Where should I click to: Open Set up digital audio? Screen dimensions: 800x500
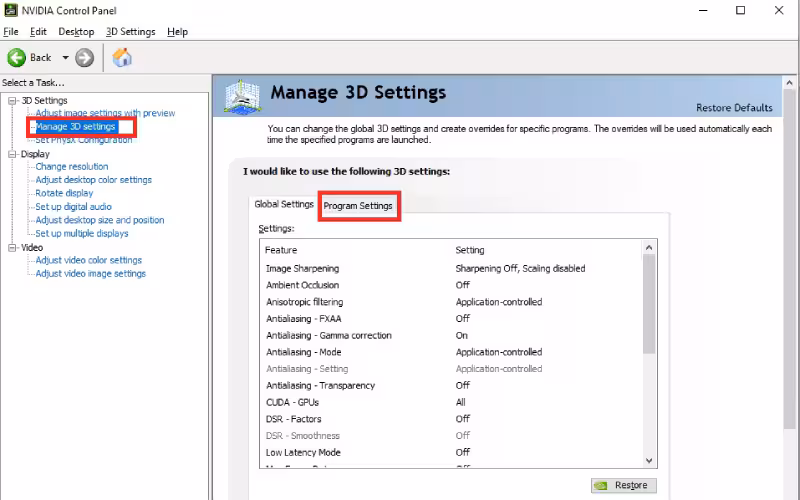click(73, 207)
